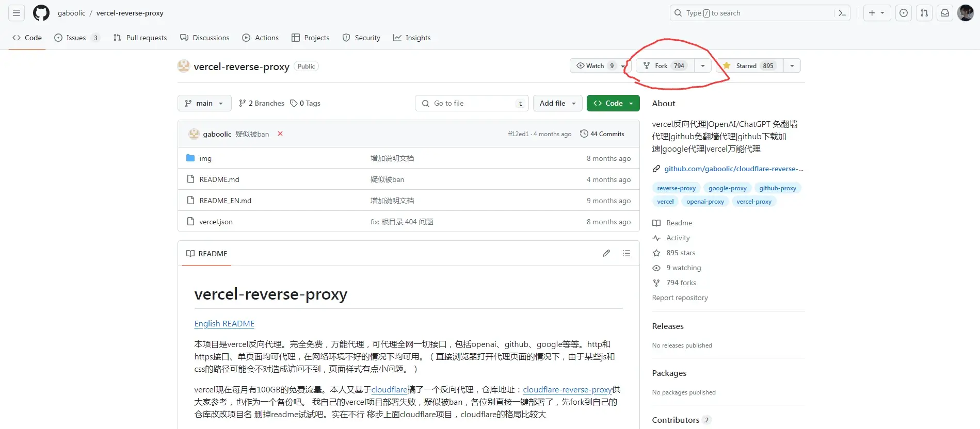
Task: Open the Security tab
Action: pos(361,38)
